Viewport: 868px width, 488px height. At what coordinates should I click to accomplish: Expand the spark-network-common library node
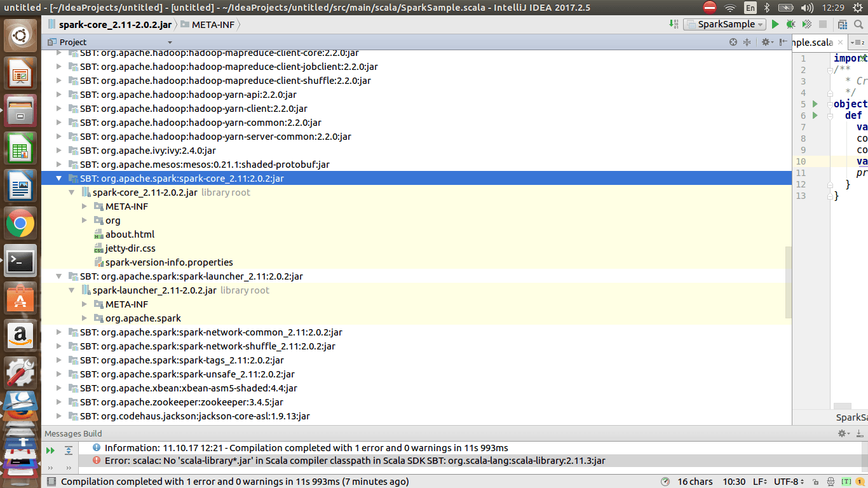pyautogui.click(x=59, y=332)
